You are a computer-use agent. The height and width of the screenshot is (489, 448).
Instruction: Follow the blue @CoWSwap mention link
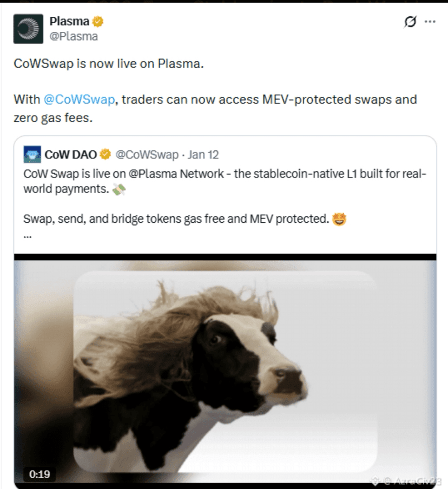(x=79, y=100)
